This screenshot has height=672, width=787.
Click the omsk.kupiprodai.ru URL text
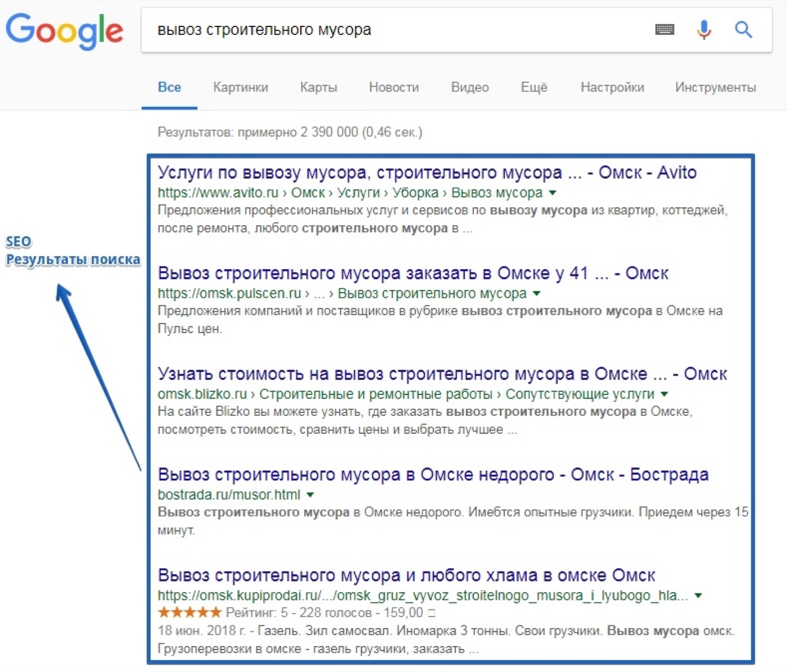coord(423,596)
